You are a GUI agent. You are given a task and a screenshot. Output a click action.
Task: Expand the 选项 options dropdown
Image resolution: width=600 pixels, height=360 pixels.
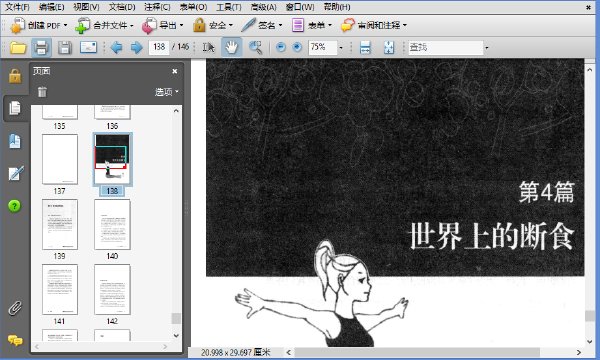166,92
